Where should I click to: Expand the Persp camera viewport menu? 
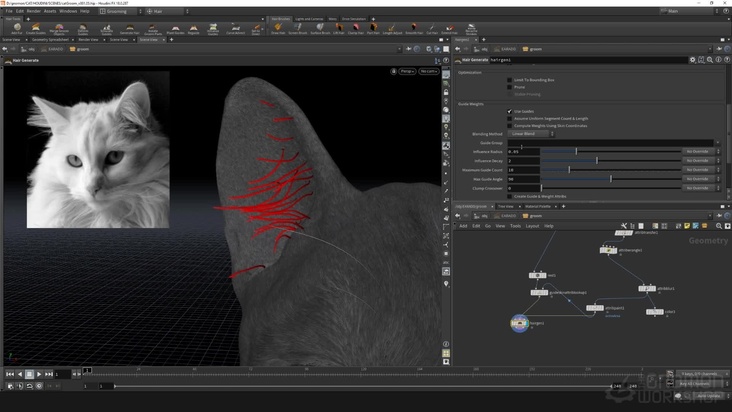point(406,71)
